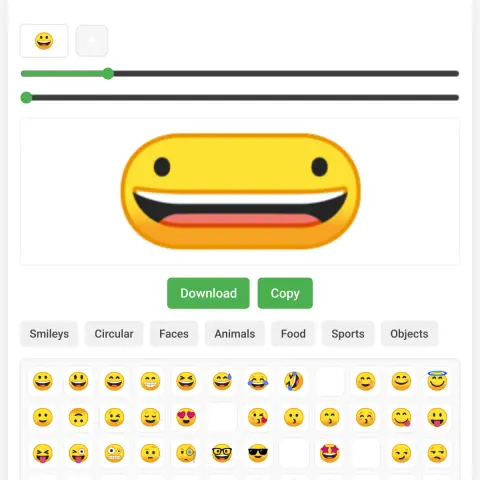Pick the monocle face emoji
This screenshot has height=480, width=480.
186,453
